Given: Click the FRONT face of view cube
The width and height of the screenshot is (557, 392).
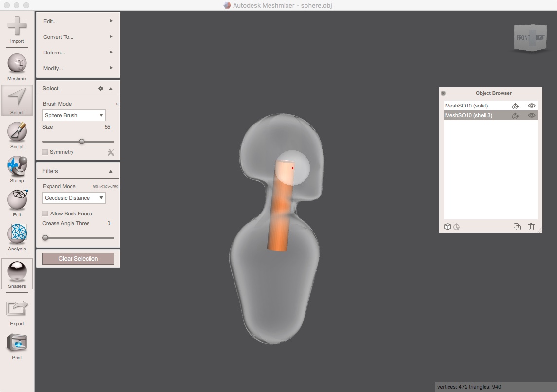Looking at the screenshot, I should pos(523,37).
